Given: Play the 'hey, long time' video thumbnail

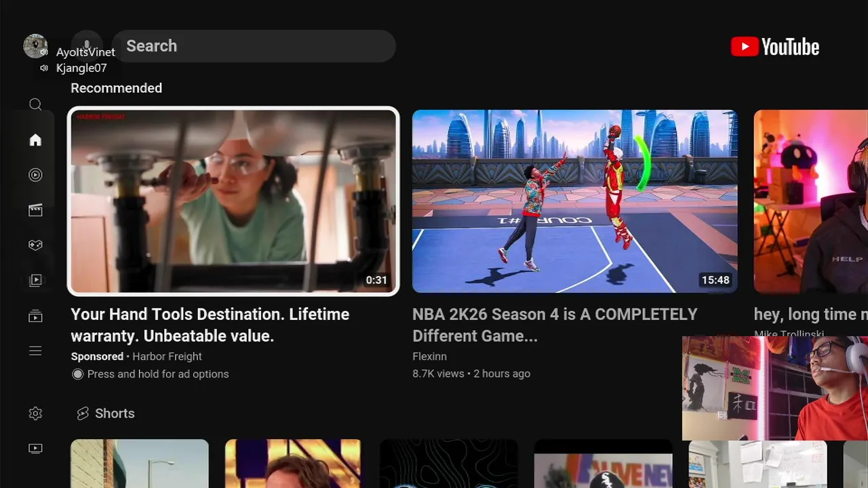Looking at the screenshot, I should [x=811, y=201].
